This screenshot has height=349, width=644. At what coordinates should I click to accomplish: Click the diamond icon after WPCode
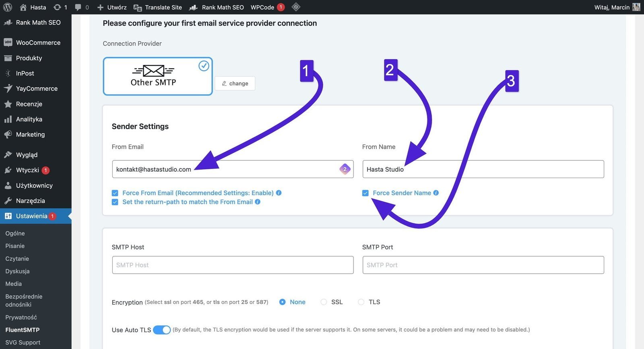click(296, 7)
